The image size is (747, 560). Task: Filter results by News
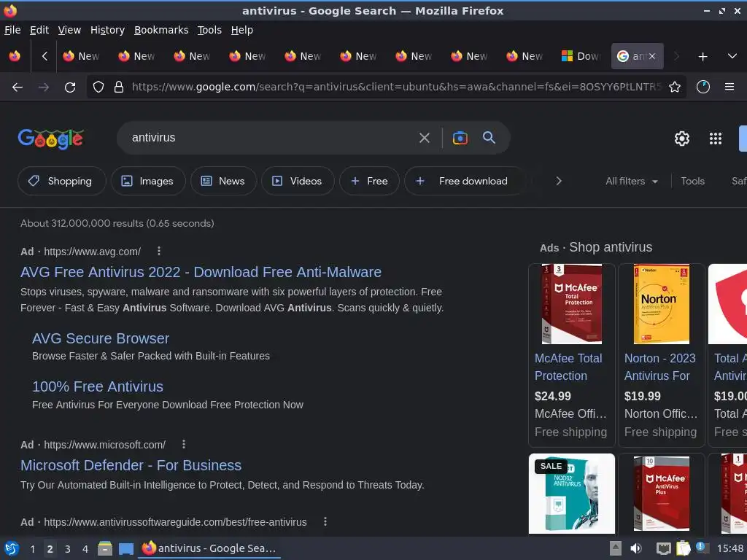(223, 181)
